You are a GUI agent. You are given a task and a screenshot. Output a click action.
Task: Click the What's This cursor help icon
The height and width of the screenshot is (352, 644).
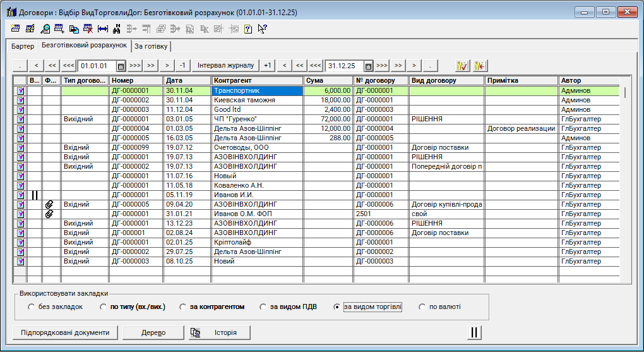[262, 28]
